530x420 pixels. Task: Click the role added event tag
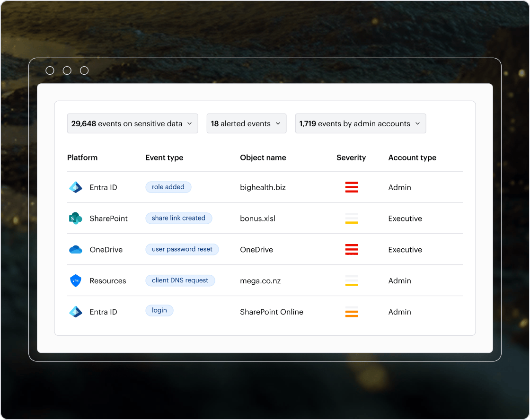pyautogui.click(x=168, y=187)
